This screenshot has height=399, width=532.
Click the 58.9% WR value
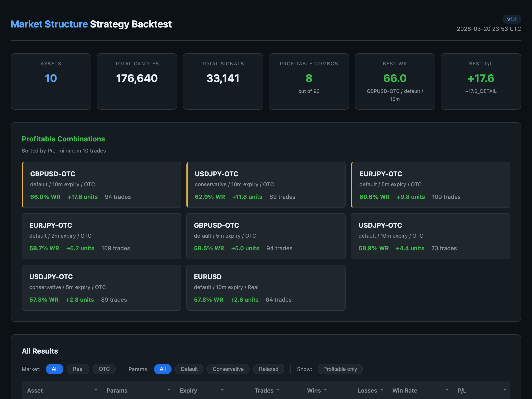(x=374, y=248)
